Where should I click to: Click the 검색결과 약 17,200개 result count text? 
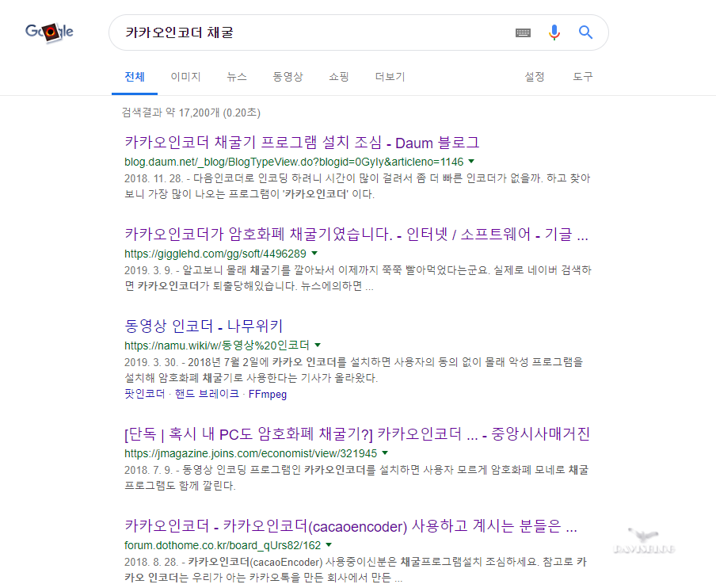point(191,113)
